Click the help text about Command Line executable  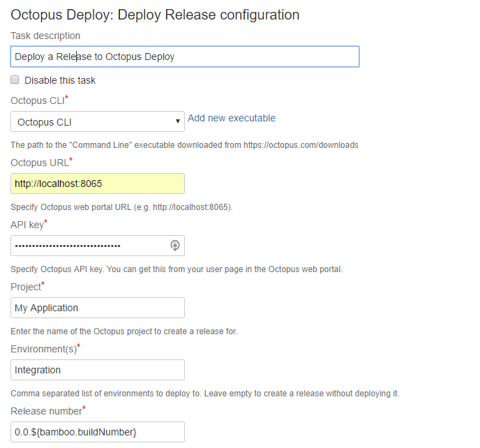point(184,145)
